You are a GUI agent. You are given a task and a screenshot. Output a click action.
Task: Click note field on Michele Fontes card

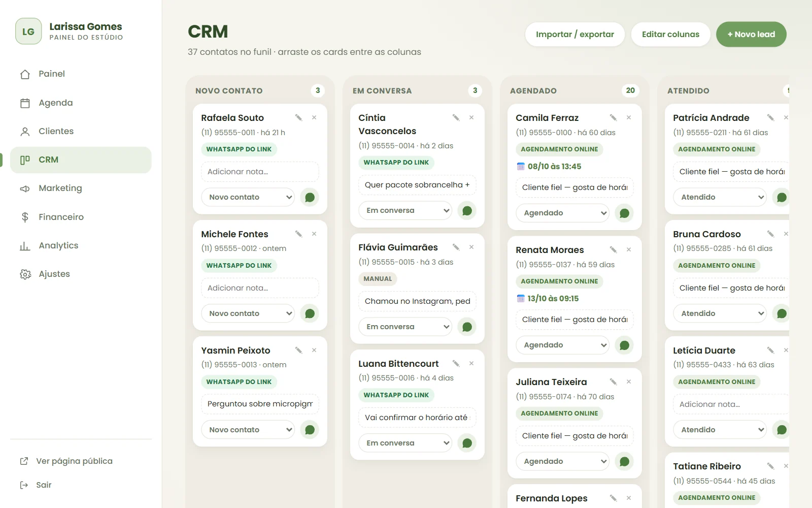tap(260, 288)
